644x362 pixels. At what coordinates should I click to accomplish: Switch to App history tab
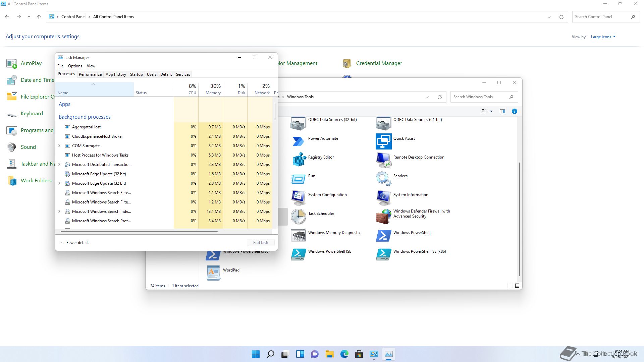click(116, 74)
